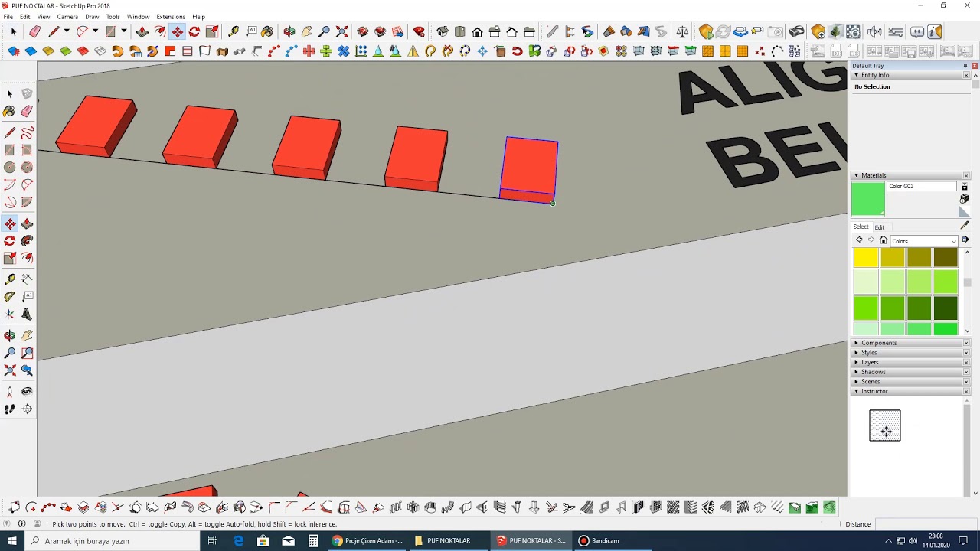Select the Eraser tool in top toolbar
980x551 pixels.
point(34,31)
